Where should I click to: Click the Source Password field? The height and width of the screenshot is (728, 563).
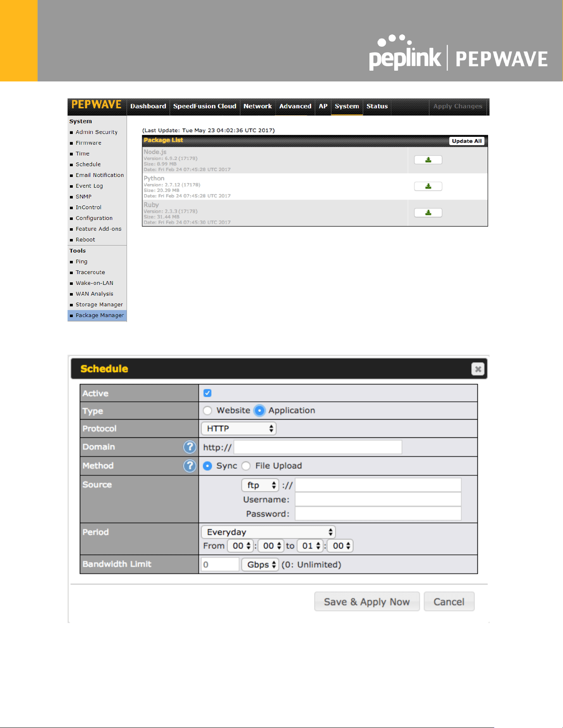pyautogui.click(x=378, y=513)
